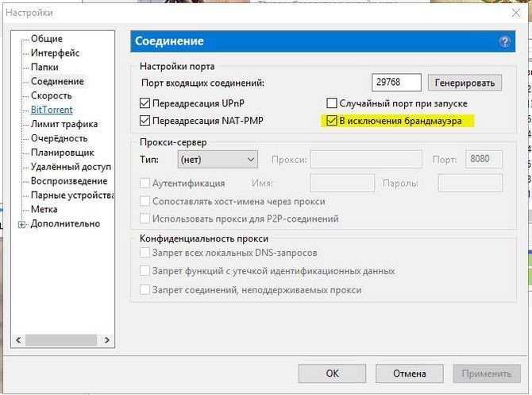Open the proxy Тип dropdown
Image resolution: width=532 pixels, height=395 pixels.
pos(218,159)
